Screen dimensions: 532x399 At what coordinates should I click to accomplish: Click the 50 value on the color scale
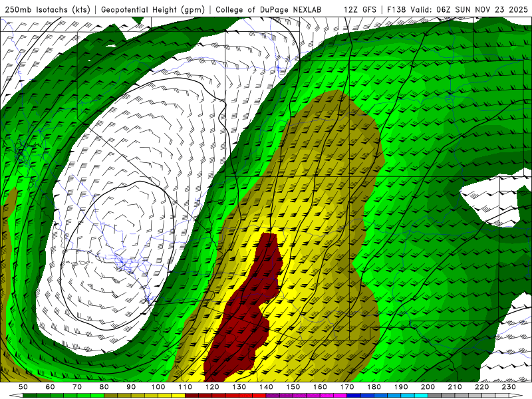click(x=23, y=387)
